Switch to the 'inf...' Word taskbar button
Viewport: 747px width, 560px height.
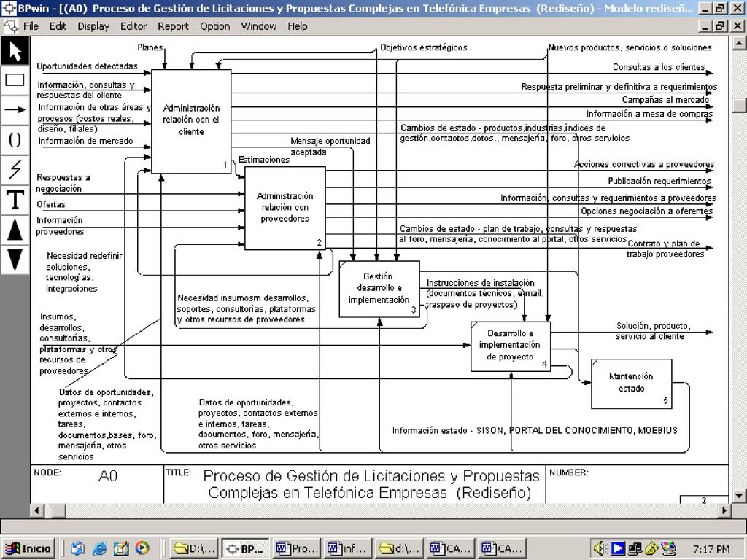348,548
